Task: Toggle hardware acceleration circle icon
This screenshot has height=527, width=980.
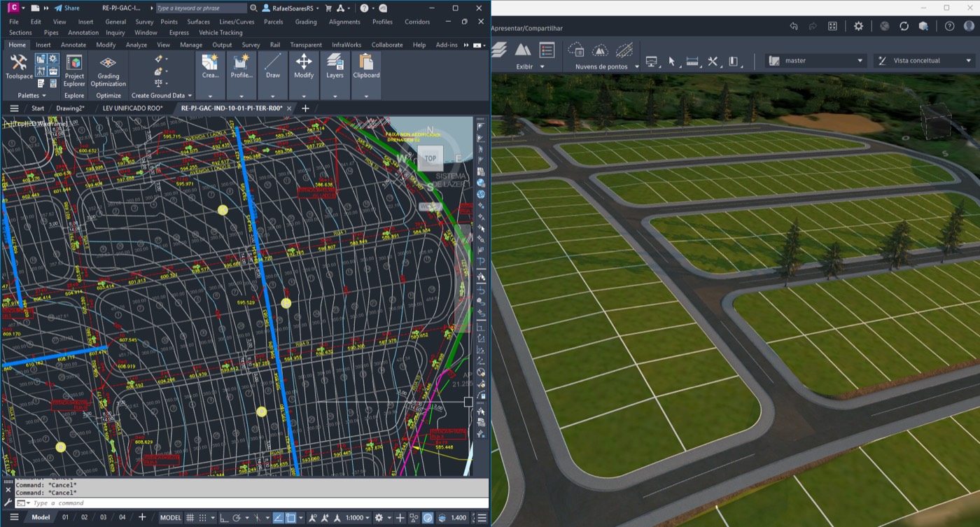Action: (x=428, y=518)
